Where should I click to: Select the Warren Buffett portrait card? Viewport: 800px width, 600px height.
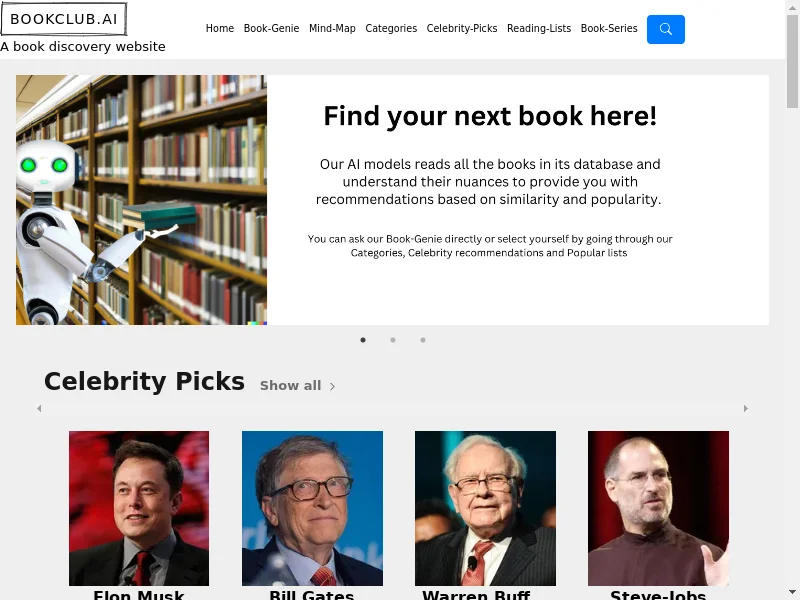pyautogui.click(x=485, y=508)
